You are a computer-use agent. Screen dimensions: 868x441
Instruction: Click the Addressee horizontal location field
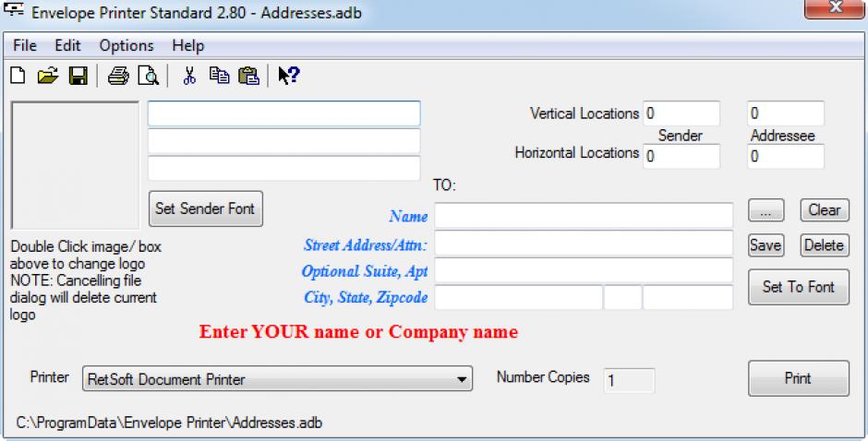click(x=786, y=157)
